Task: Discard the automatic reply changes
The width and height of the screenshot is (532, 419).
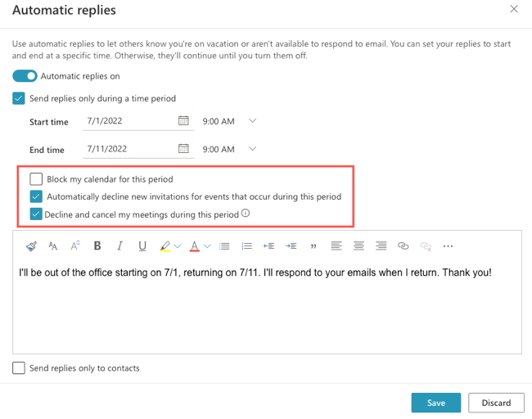Action: point(496,403)
